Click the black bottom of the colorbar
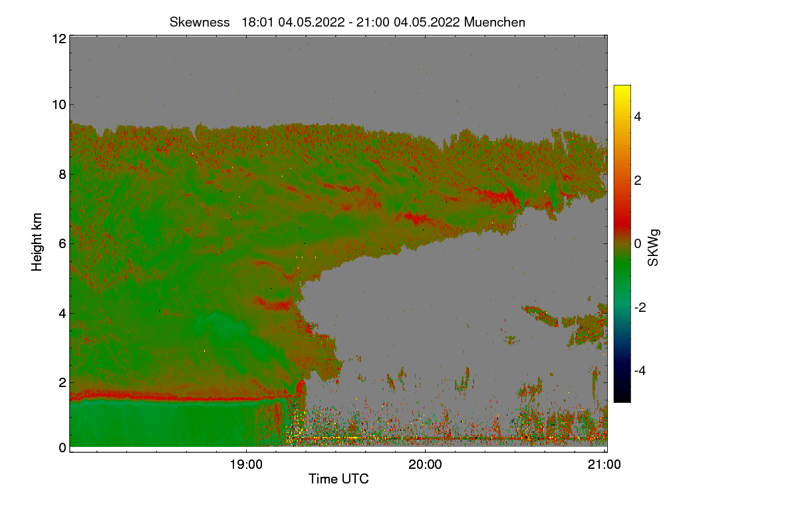 pyautogui.click(x=622, y=394)
